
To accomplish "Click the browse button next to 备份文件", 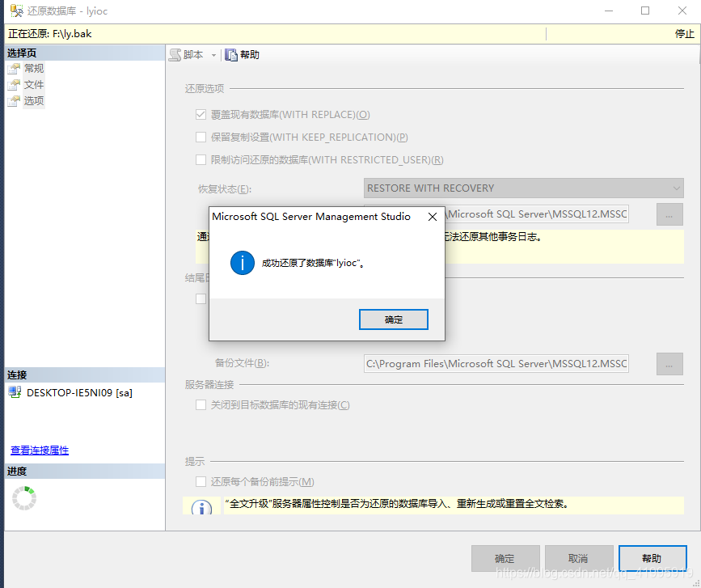I will click(x=669, y=363).
